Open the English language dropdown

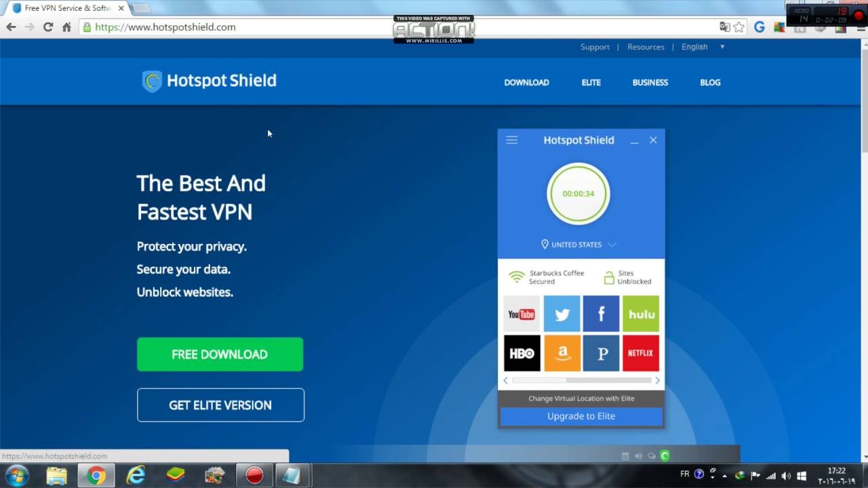[703, 47]
